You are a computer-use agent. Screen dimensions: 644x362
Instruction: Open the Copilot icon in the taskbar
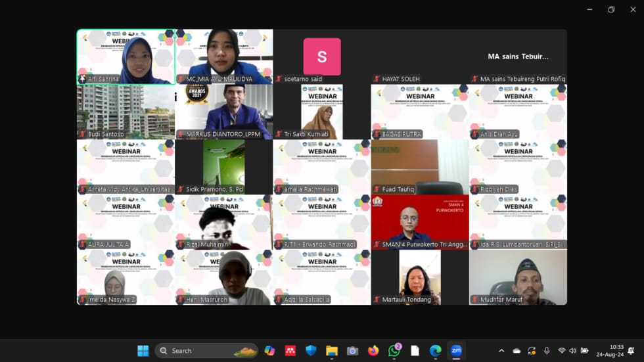(x=269, y=351)
